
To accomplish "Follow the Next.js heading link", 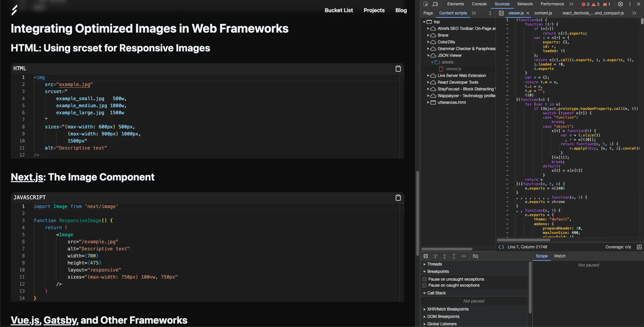I will point(27,177).
